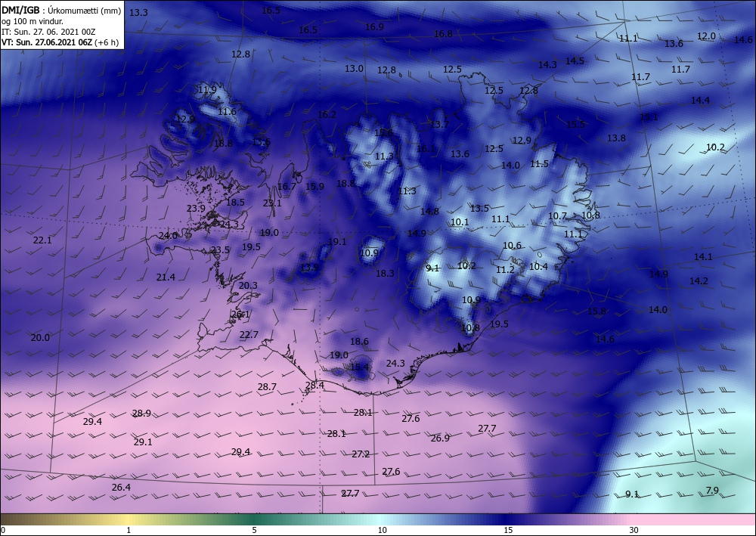Click the map value 20.3
The height and width of the screenshot is (536, 756).
(x=248, y=285)
